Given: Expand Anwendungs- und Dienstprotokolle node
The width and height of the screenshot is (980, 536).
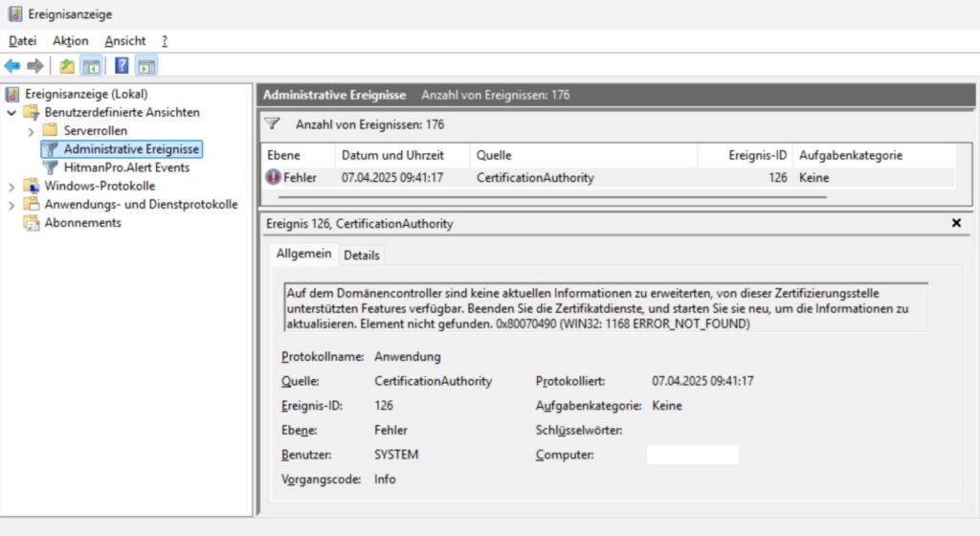Looking at the screenshot, I should 11,205.
